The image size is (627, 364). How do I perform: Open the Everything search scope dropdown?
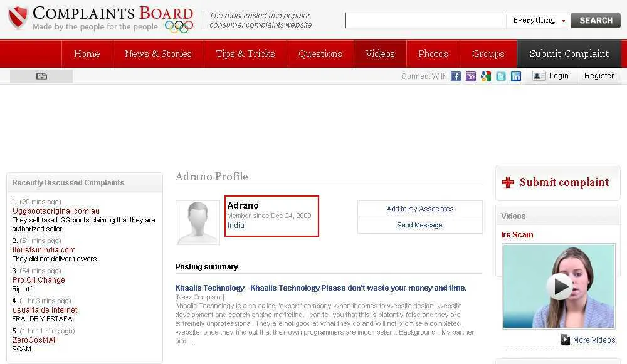coord(539,21)
